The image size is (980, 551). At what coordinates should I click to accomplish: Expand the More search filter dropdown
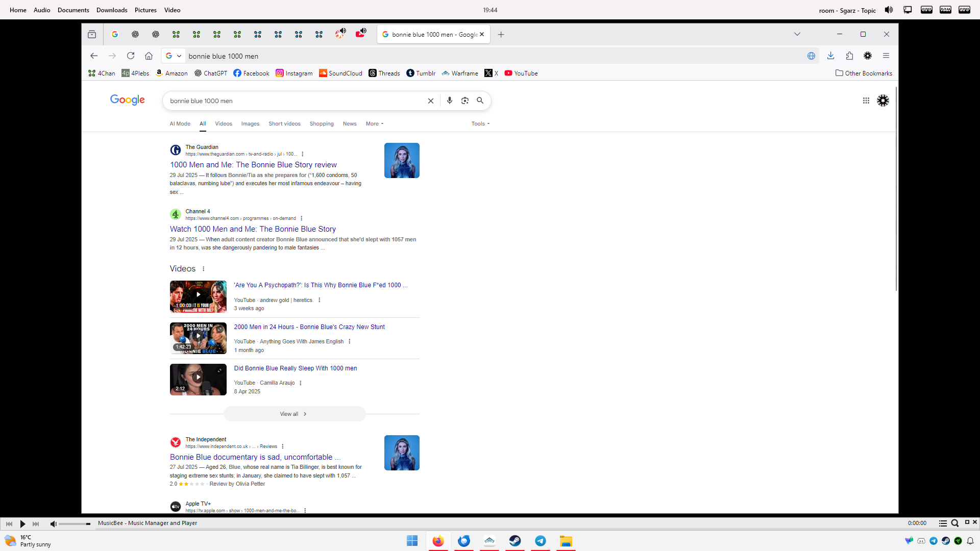coord(375,124)
